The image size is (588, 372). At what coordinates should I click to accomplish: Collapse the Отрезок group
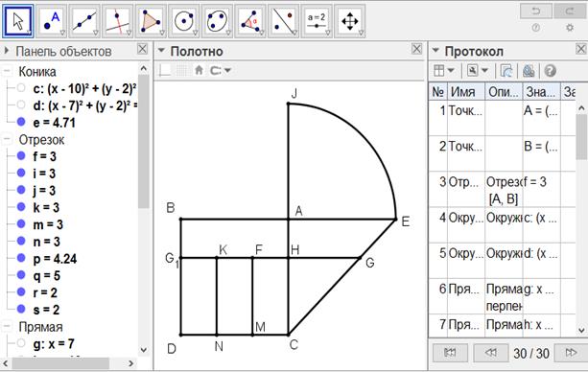tap(7, 139)
